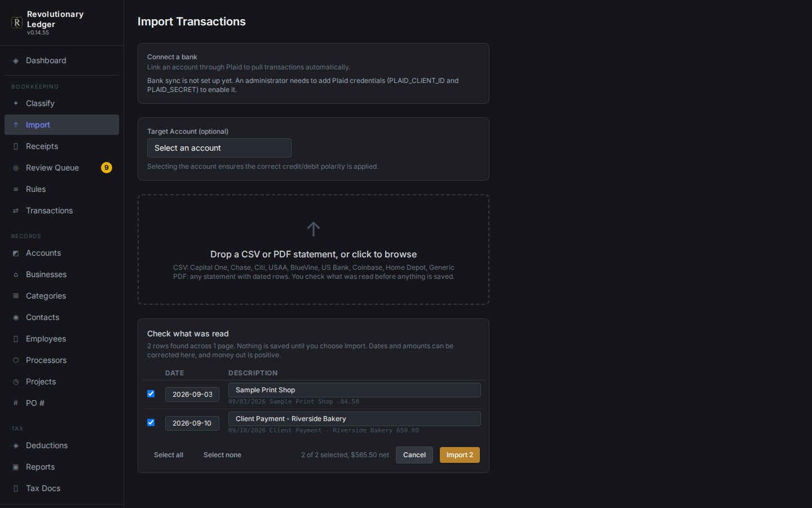Image resolution: width=812 pixels, height=508 pixels.
Task: Click the Revolutionary Ledger logo icon
Action: pyautogui.click(x=17, y=23)
